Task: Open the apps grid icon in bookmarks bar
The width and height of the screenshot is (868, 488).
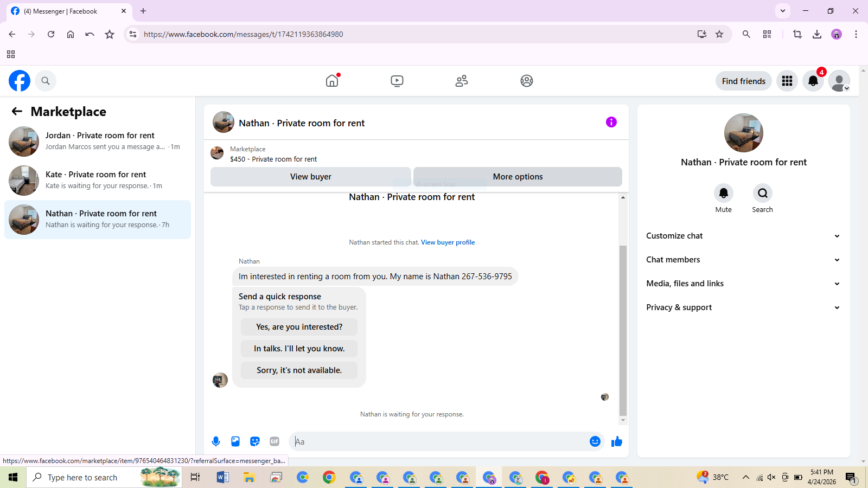Action: point(11,54)
